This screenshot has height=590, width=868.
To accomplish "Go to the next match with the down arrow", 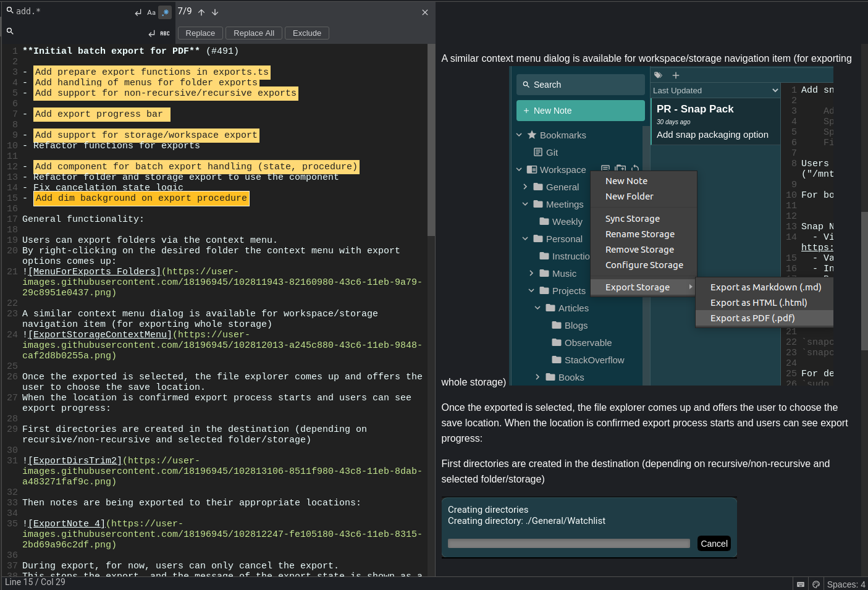I will (215, 12).
